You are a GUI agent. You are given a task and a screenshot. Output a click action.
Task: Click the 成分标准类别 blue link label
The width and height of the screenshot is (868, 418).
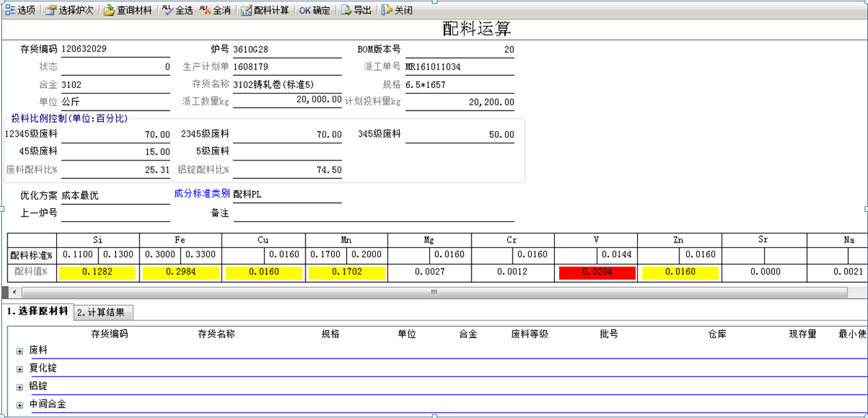(x=202, y=193)
